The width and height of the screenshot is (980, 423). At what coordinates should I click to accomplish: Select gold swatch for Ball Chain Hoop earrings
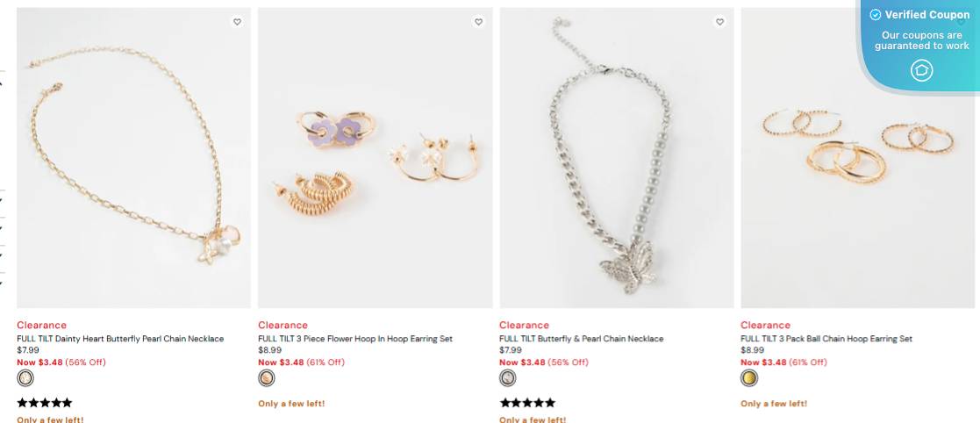pos(749,378)
